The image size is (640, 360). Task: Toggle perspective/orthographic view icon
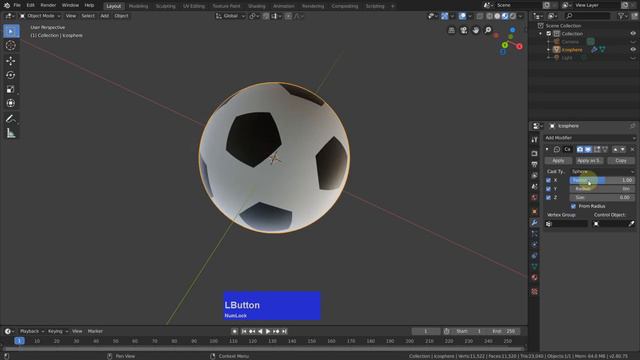[451, 31]
